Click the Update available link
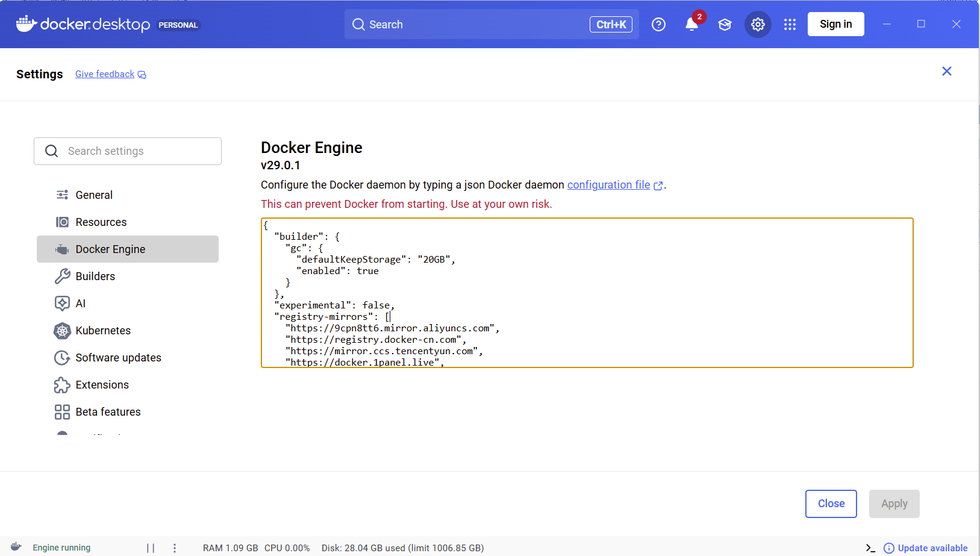This screenshot has width=980, height=556. [932, 548]
